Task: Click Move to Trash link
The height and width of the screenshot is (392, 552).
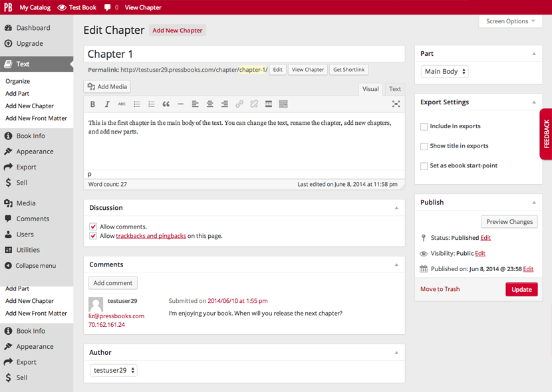Action: pyautogui.click(x=440, y=289)
